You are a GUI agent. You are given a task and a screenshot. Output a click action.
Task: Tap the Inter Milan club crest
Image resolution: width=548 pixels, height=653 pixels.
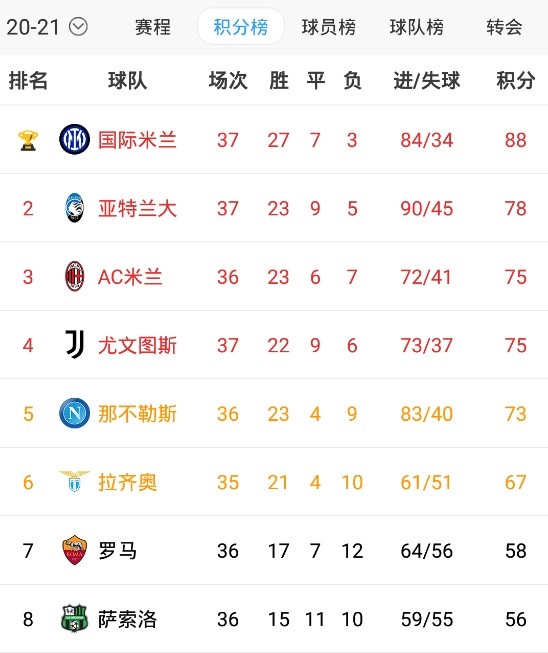(75, 140)
